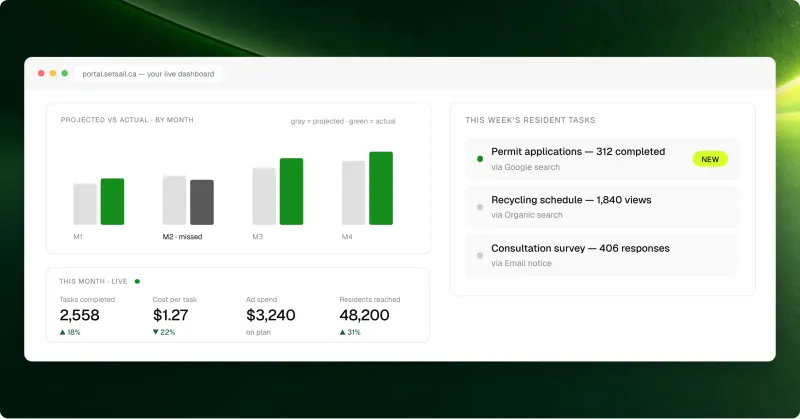Open the Permit applications task card
This screenshot has height=419, width=800.
602,159
